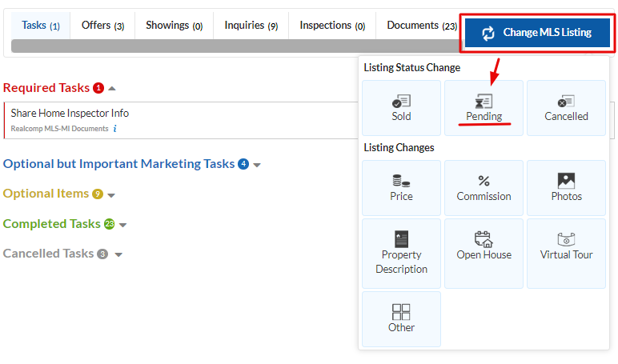Viewport: 618px width, 364px height.
Task: Select the Commission percent icon
Action: tap(484, 181)
